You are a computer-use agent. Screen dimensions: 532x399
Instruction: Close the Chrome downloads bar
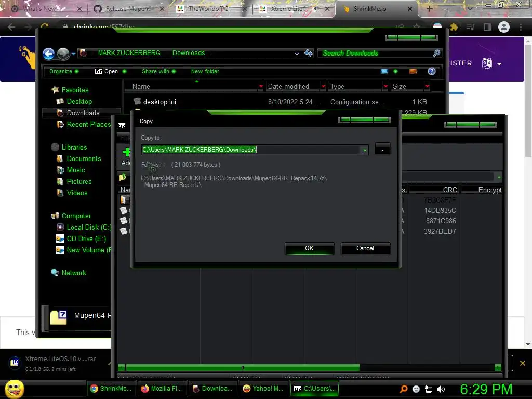[x=523, y=363]
